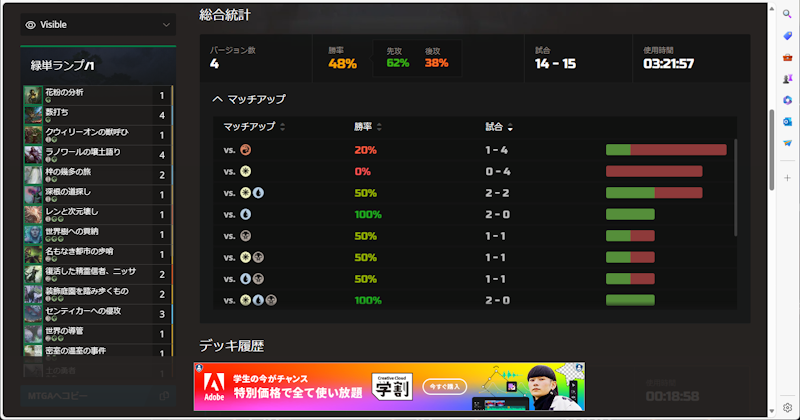
Task: Click the blue mana icon in 100% row
Action: [245, 214]
